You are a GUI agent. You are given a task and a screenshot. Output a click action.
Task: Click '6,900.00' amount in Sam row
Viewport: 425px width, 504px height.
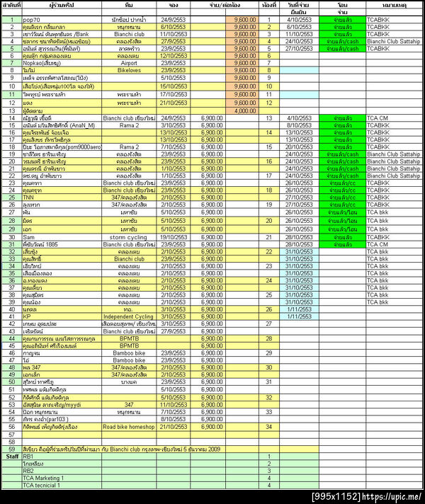(208, 237)
